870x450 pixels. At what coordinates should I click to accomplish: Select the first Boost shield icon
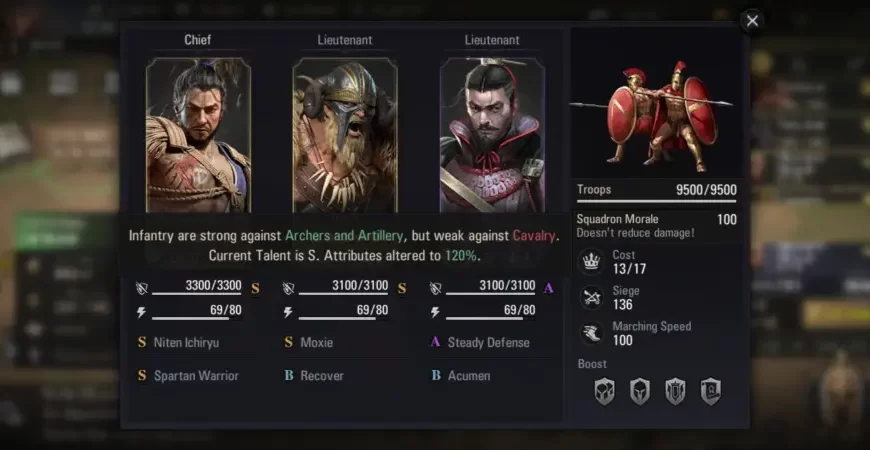[604, 392]
